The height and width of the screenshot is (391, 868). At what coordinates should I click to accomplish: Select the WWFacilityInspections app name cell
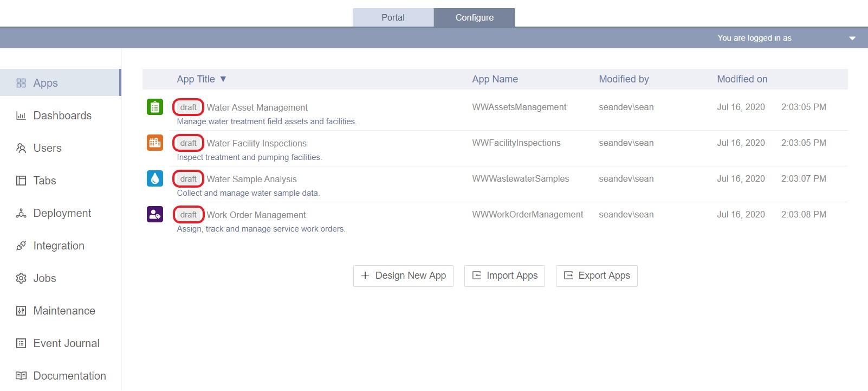tap(516, 143)
